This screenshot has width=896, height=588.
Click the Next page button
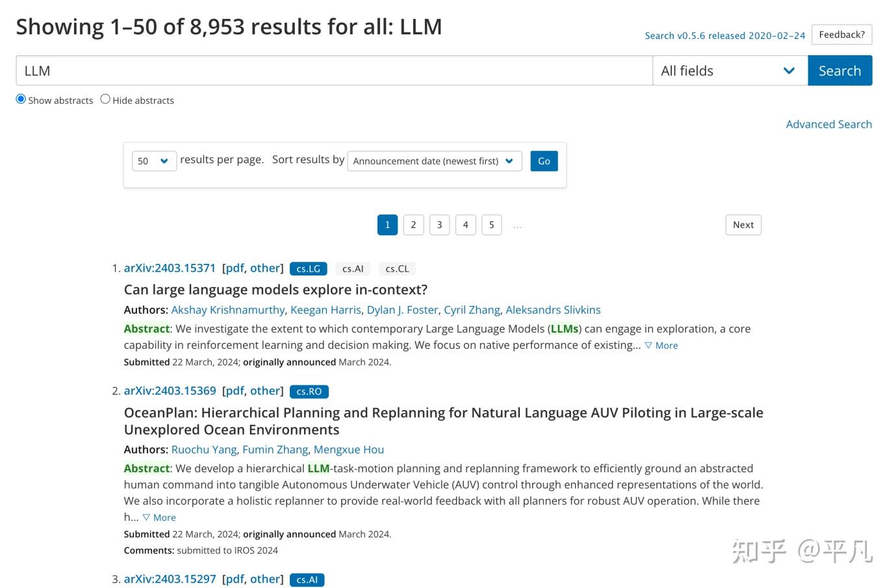pyautogui.click(x=743, y=225)
